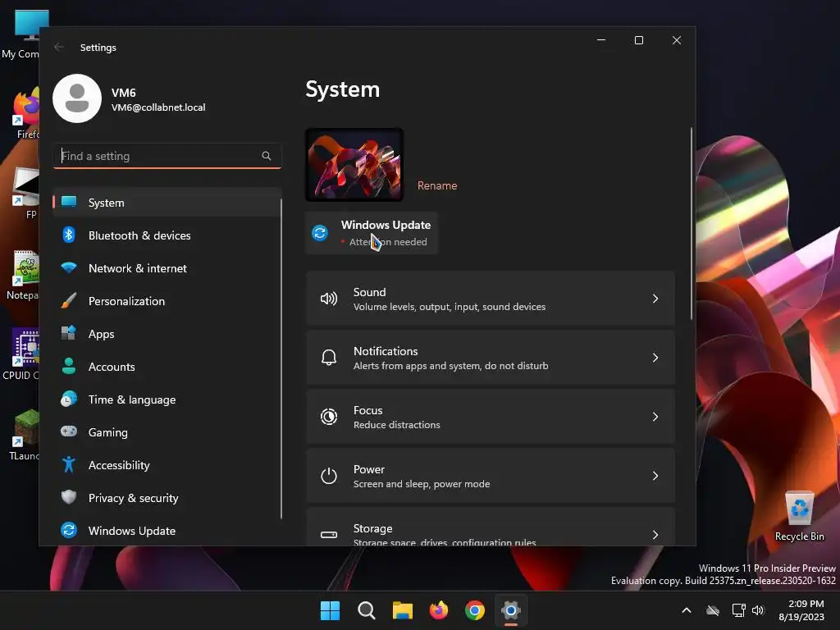Click VM6@collabnet.local account email
The image size is (840, 630).
[158, 107]
